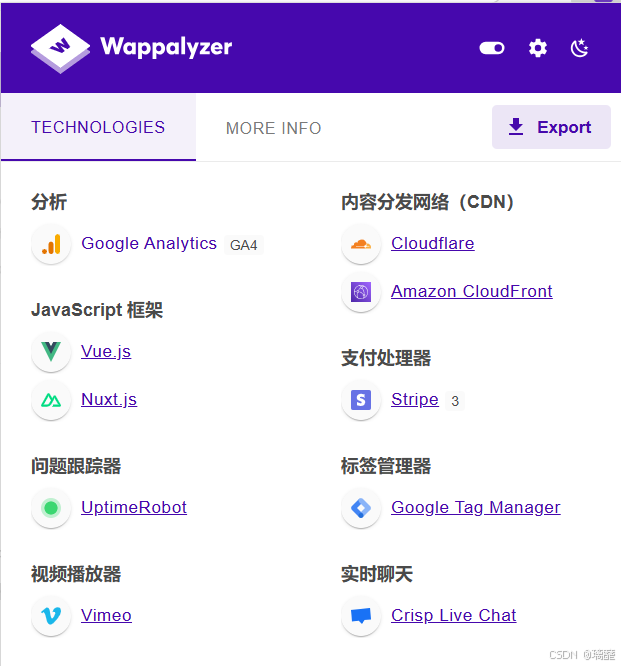Click the Vimeo logo icon
This screenshot has height=666, width=621.
point(51,616)
